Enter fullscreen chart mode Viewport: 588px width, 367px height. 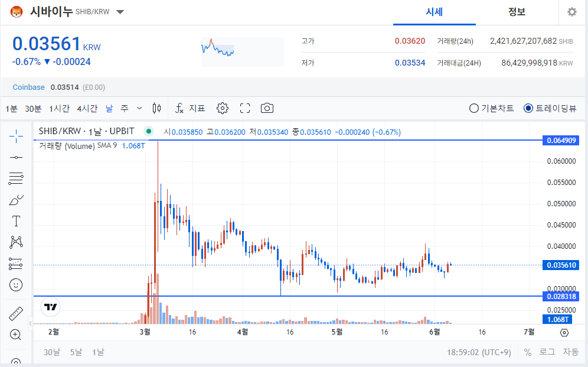[x=245, y=109]
